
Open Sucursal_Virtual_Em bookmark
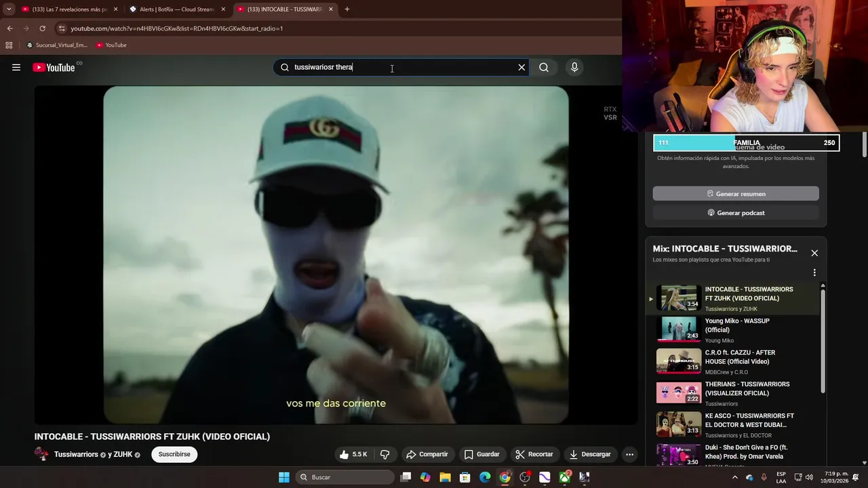coord(57,45)
